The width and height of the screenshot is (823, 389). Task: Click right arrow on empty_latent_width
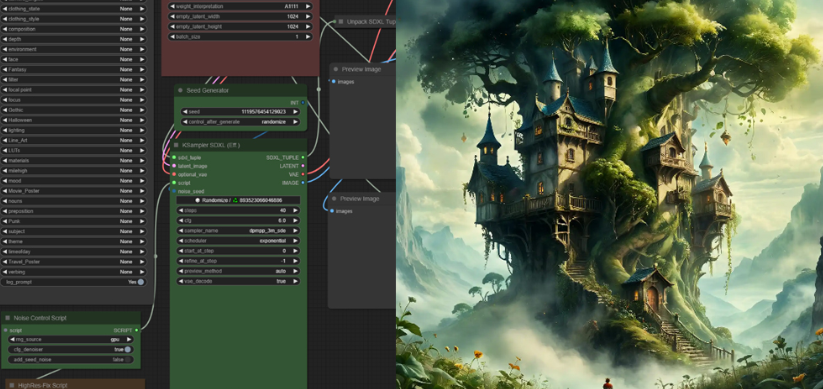click(308, 16)
